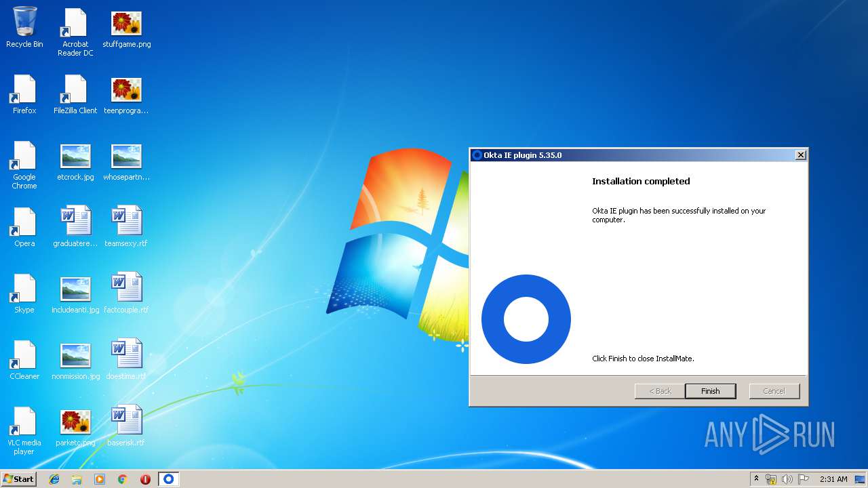Click the Show desktop button
Image resolution: width=868 pixels, height=488 pixels.
(861, 479)
